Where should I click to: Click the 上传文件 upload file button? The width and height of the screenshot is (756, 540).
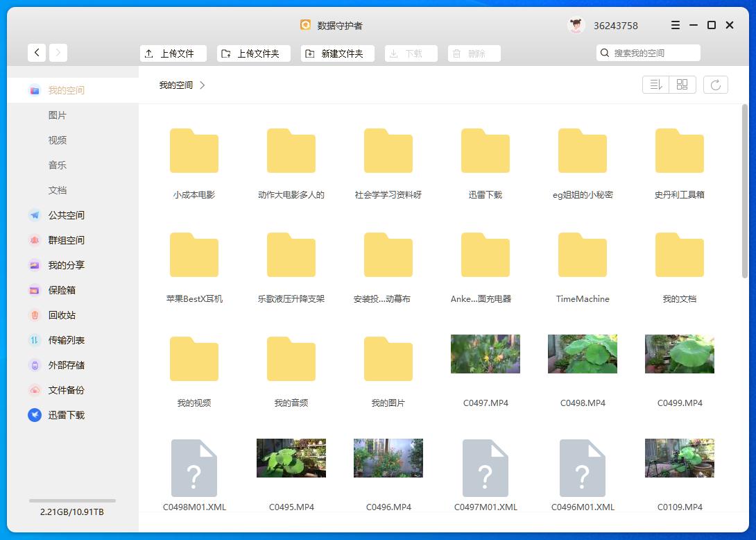coord(173,53)
